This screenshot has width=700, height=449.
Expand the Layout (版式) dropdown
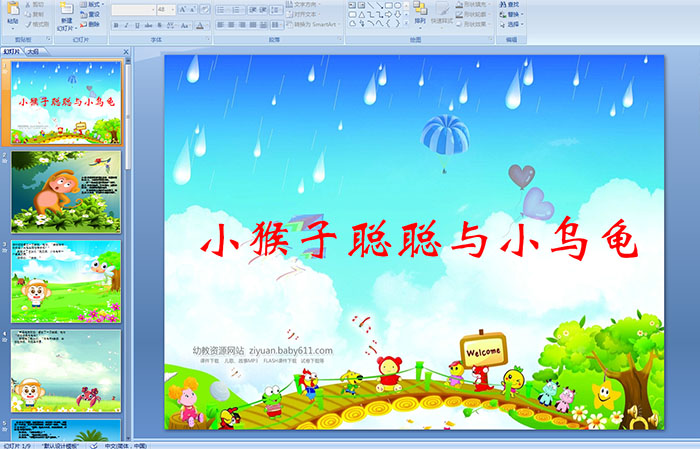pos(92,4)
